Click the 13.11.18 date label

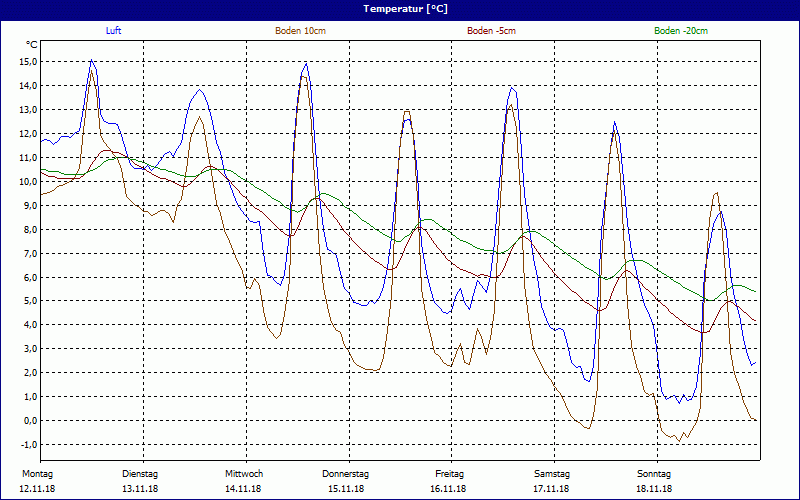[140, 489]
